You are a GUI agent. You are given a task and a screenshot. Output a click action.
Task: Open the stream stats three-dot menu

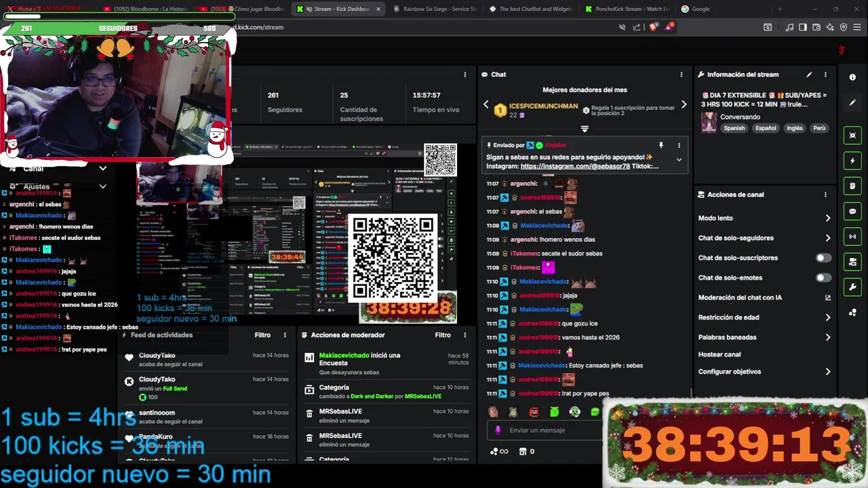click(x=465, y=75)
